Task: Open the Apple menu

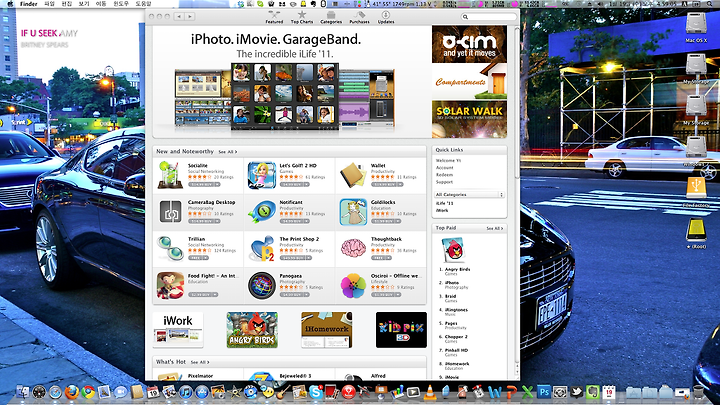Action: point(10,4)
